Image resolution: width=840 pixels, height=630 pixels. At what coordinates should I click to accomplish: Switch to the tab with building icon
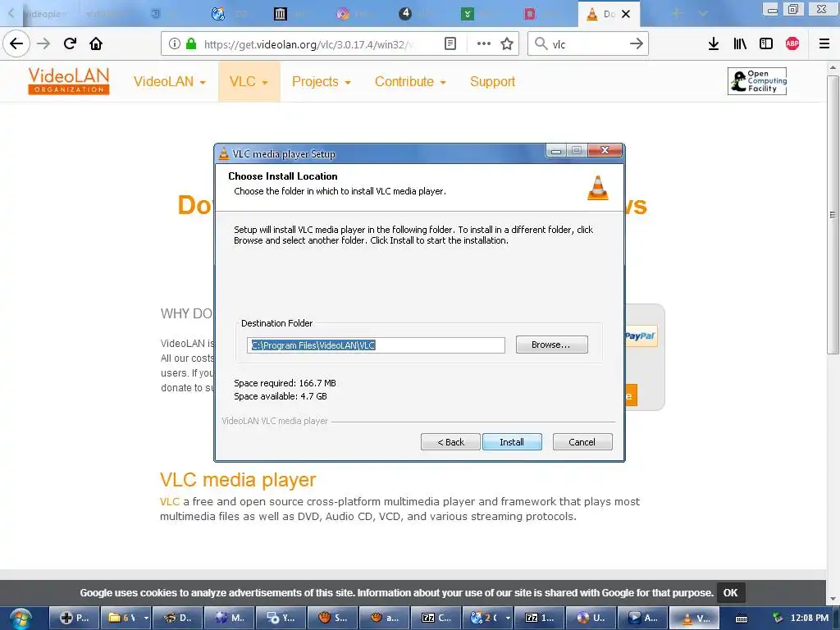[x=281, y=14]
